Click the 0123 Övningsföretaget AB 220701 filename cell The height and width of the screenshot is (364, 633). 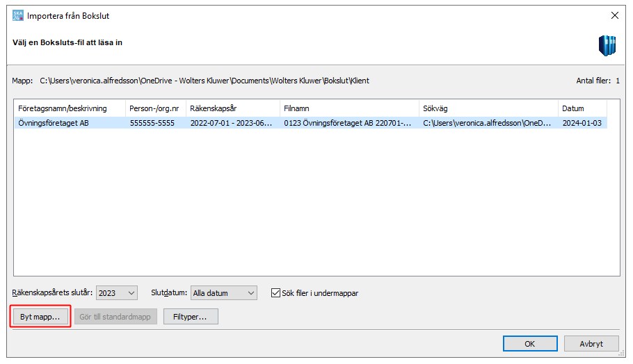pos(349,123)
